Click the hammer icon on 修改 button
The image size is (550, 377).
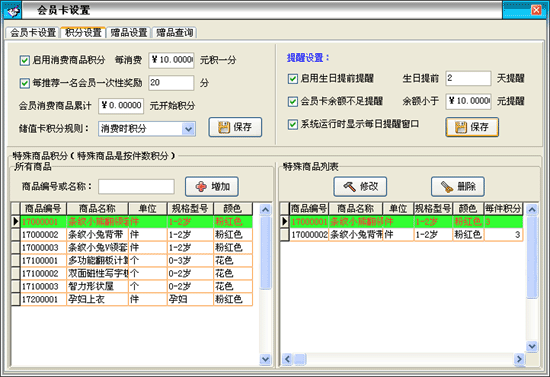coord(349,187)
